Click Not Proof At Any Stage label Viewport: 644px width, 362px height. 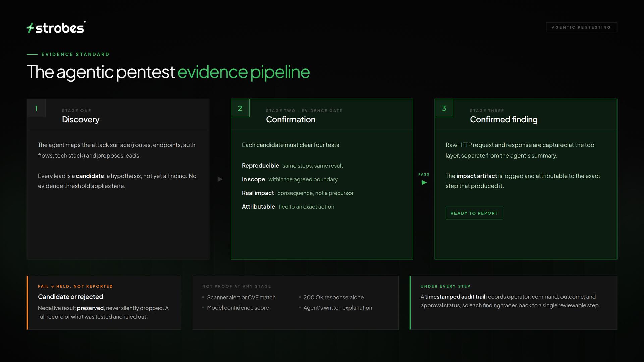(x=237, y=286)
